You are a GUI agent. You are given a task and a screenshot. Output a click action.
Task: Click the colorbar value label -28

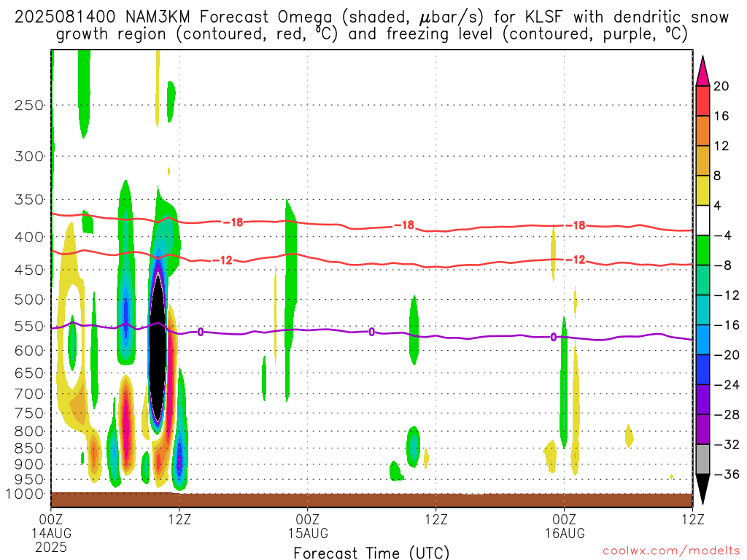point(727,415)
